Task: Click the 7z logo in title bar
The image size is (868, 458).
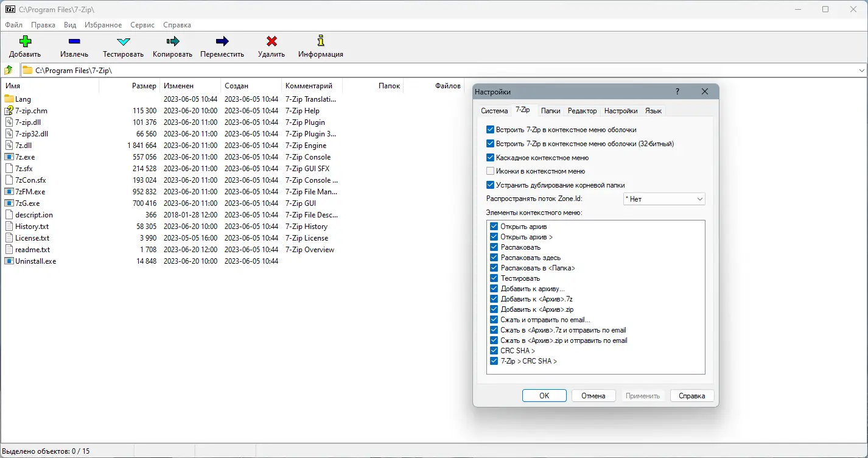Action: 10,9
